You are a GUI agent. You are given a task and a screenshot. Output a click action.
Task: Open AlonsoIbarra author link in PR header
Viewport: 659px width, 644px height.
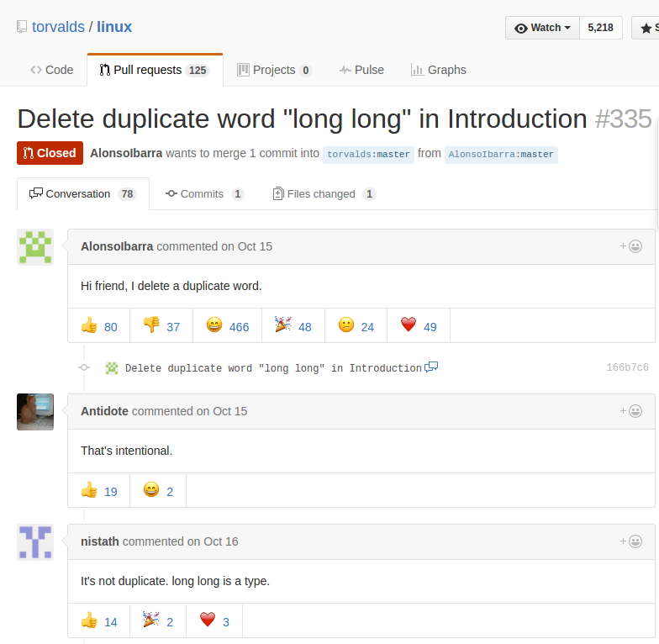126,153
